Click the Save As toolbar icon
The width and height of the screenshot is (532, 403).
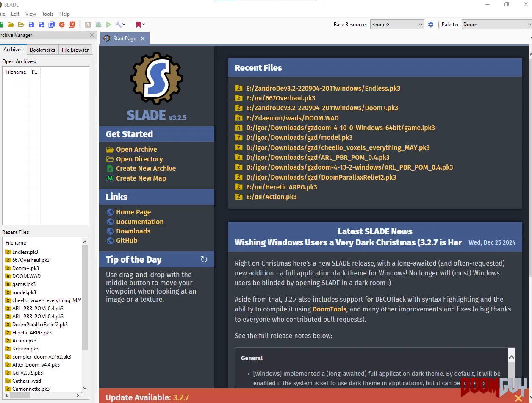(42, 25)
